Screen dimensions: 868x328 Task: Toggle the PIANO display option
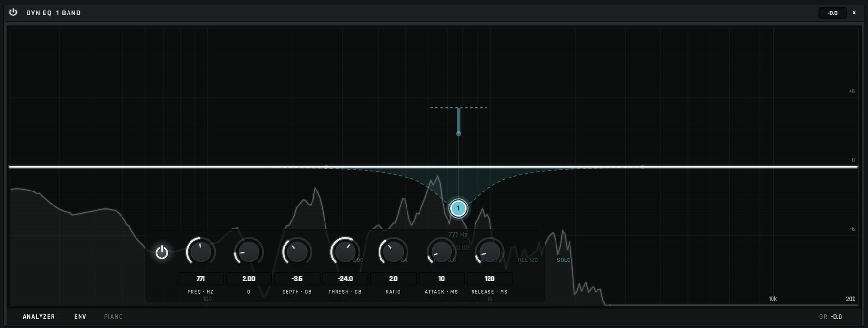[x=113, y=317]
